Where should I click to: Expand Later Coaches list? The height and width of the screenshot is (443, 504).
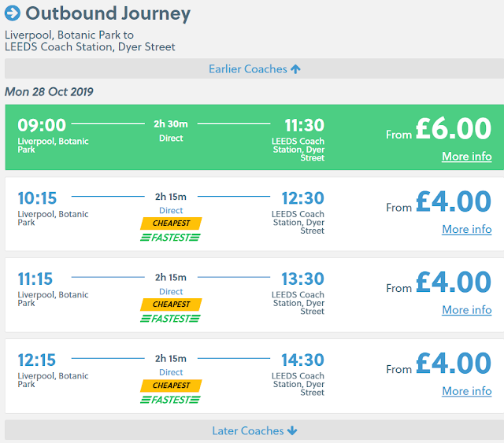tap(254, 430)
